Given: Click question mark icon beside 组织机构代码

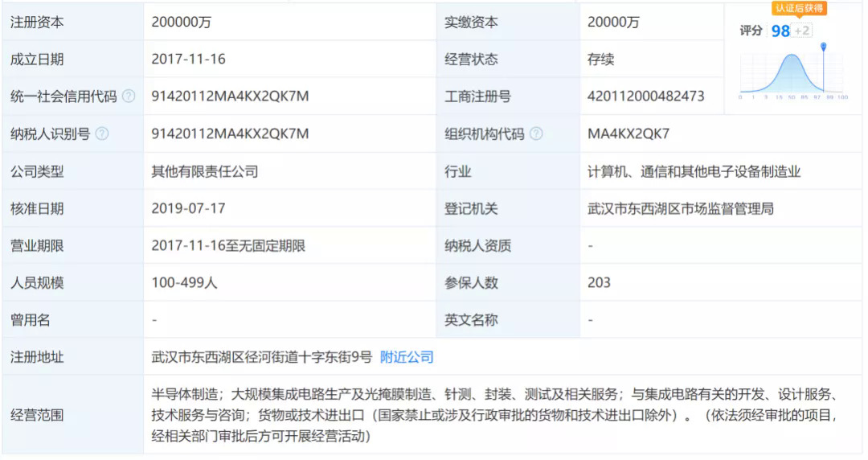Looking at the screenshot, I should [536, 133].
